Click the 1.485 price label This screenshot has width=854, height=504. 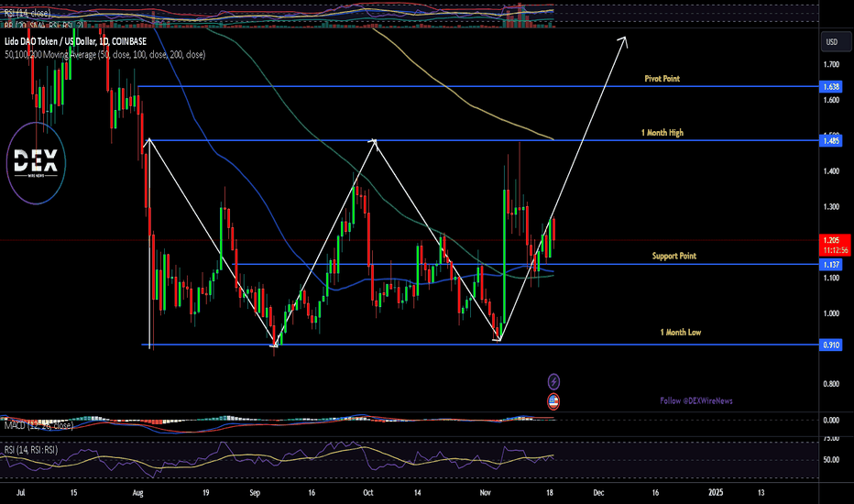click(830, 141)
